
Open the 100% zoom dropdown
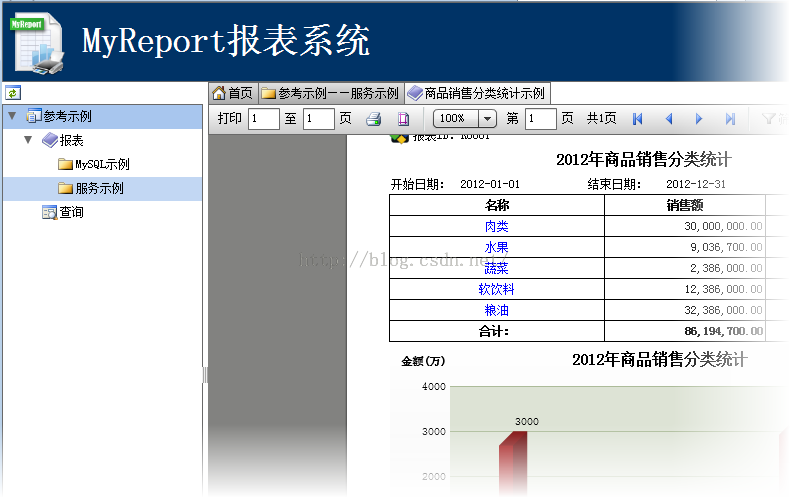click(487, 119)
